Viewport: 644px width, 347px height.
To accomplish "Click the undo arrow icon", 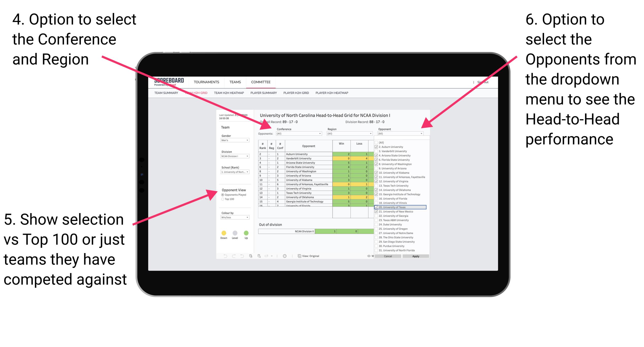I will click(221, 255).
